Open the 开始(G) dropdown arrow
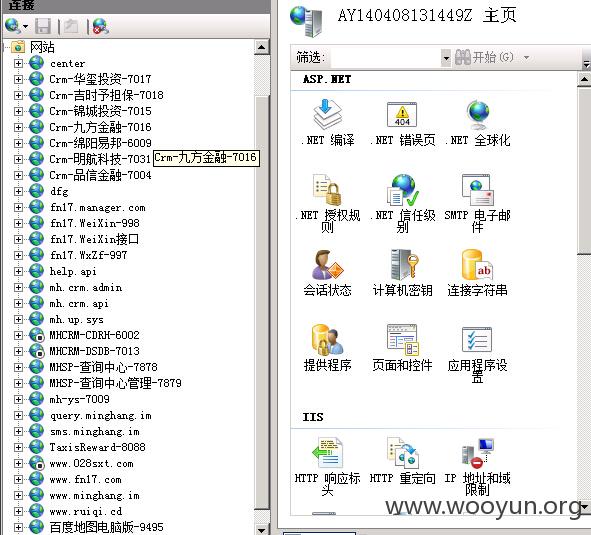This screenshot has height=535, width=591. [527, 58]
